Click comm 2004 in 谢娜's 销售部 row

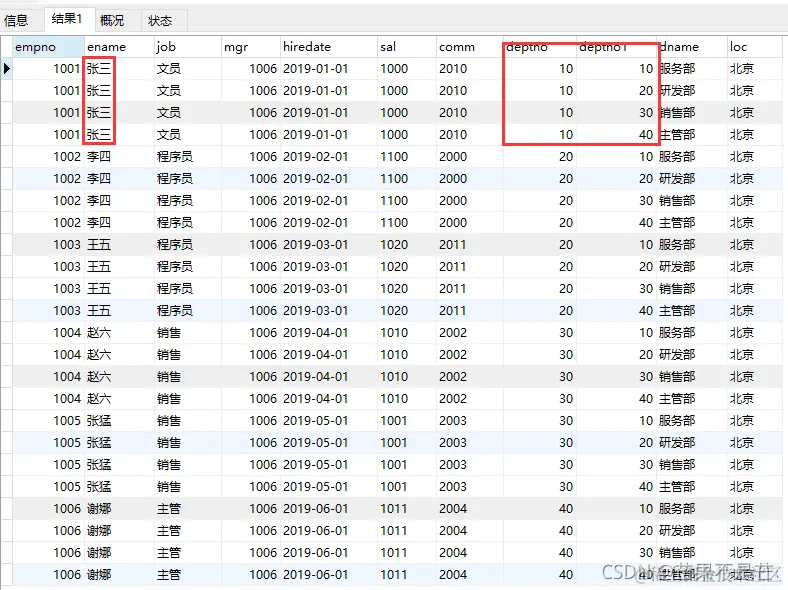point(453,553)
